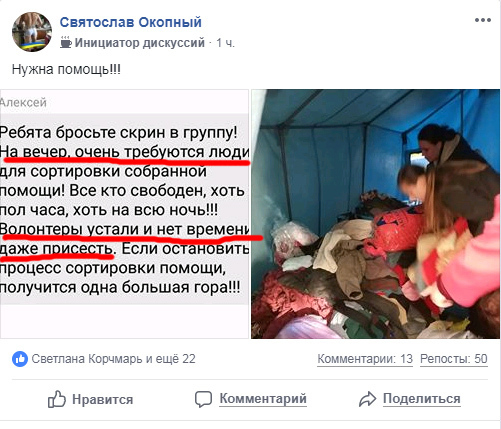The height and width of the screenshot is (429, 501).
Task: Click the blue like reaction icon
Action: point(20,359)
